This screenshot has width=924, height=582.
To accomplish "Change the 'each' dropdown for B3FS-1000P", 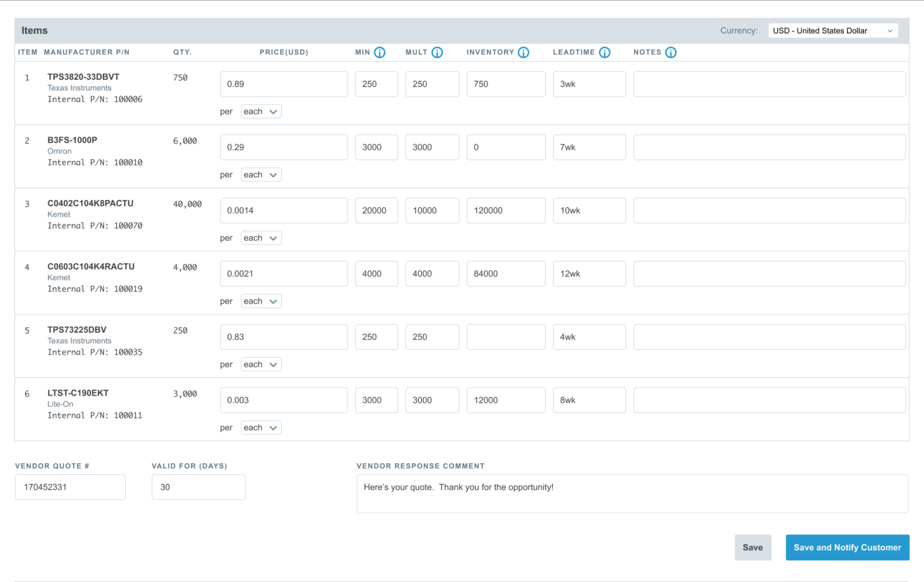I will 261,174.
